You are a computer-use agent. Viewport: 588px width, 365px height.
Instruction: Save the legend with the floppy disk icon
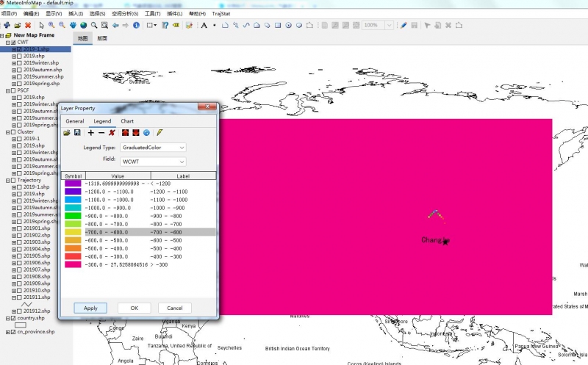pyautogui.click(x=77, y=132)
